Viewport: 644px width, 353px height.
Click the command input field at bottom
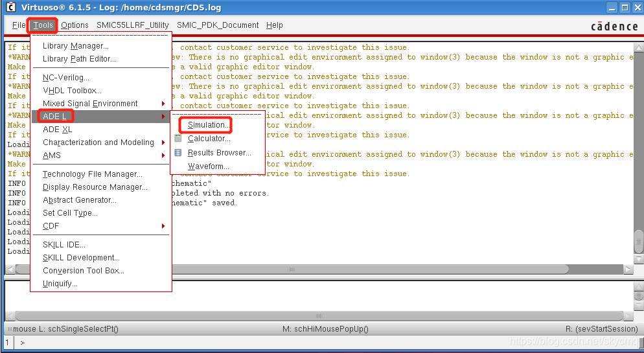point(328,343)
